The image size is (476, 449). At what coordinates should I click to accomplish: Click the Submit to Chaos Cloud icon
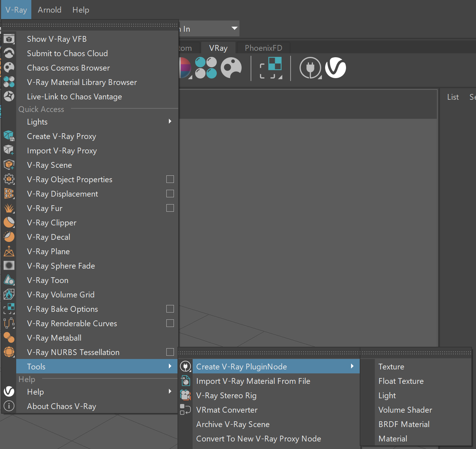9,53
